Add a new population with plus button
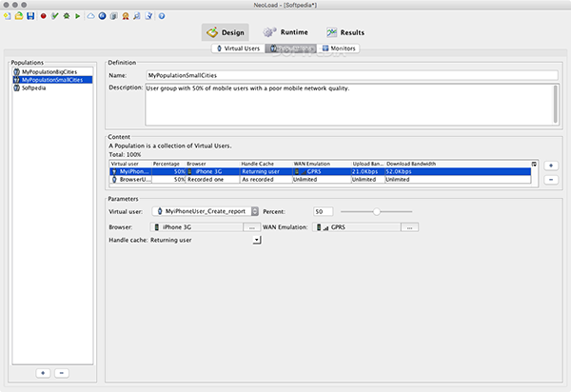This screenshot has height=392, width=571. [43, 373]
